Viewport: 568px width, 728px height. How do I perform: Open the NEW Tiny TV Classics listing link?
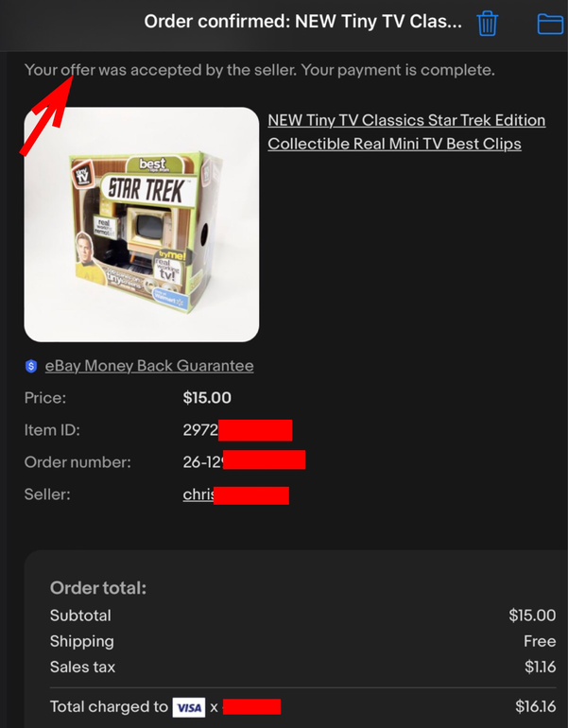pos(406,131)
